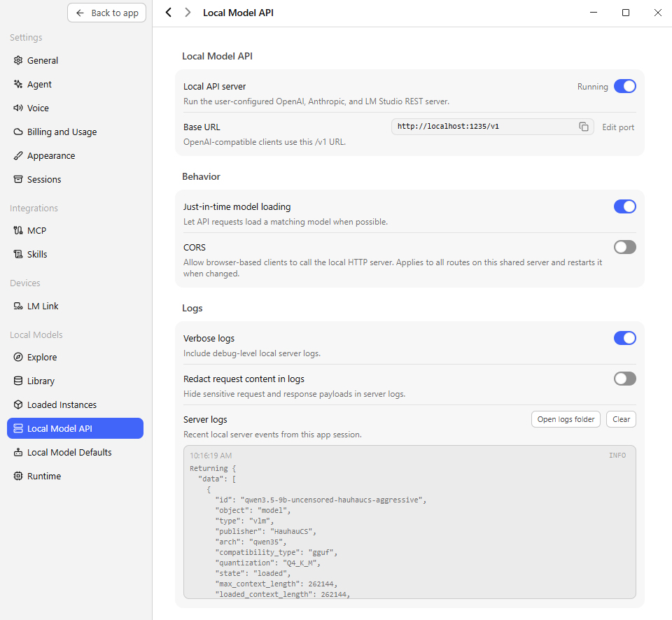Click the Runtime chip icon
672x620 pixels.
(x=18, y=476)
